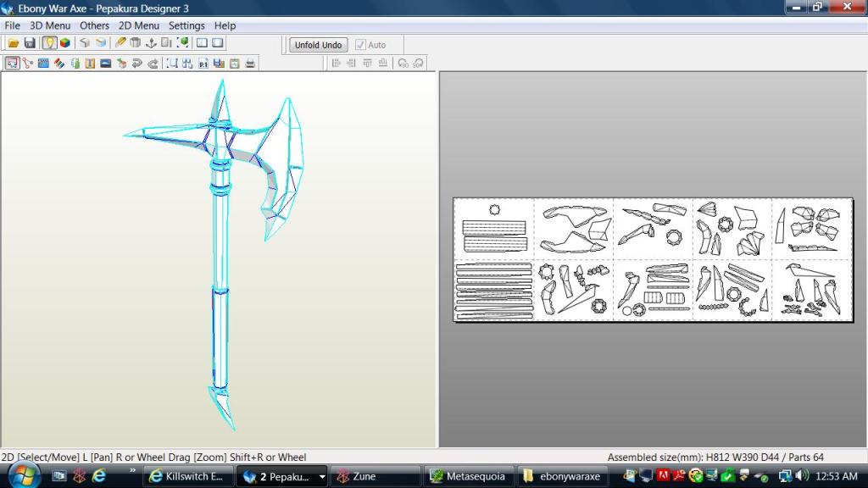Click the Save floppy disk icon
Viewport: 868px width, 488px height.
click(x=30, y=43)
